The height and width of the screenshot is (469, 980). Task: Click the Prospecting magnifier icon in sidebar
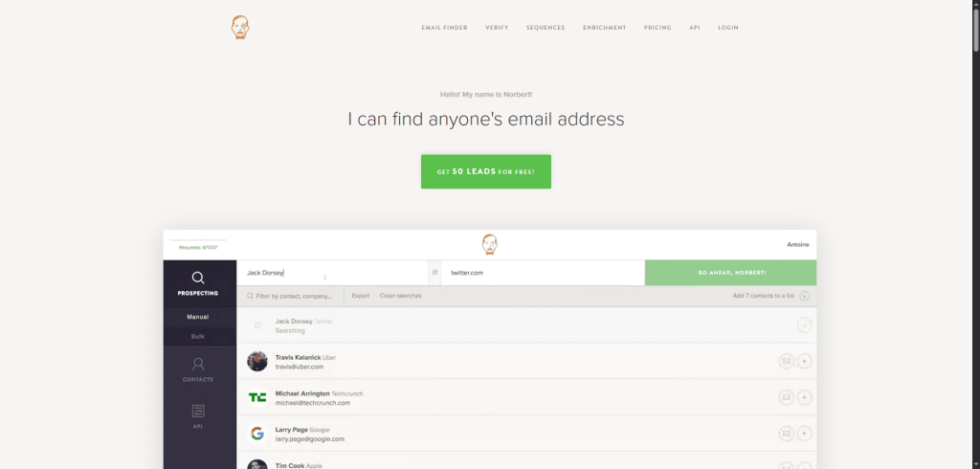tap(198, 278)
